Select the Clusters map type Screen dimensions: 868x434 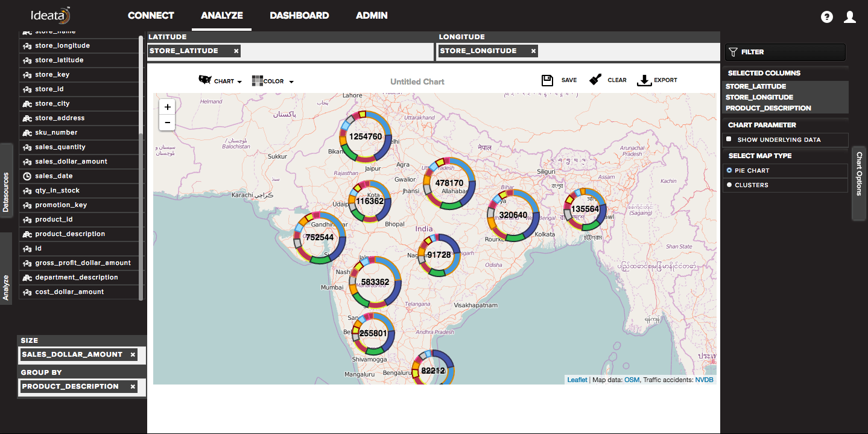pyautogui.click(x=729, y=185)
